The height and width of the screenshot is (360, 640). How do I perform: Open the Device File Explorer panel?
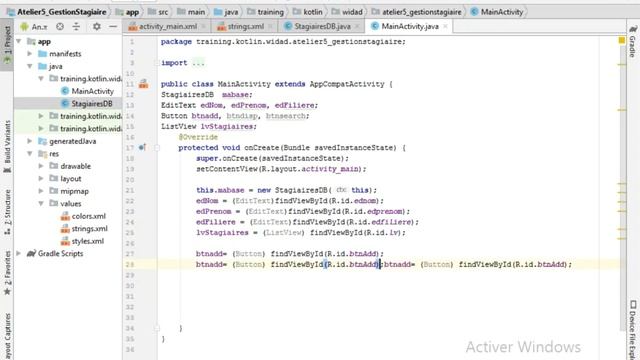tap(633, 330)
